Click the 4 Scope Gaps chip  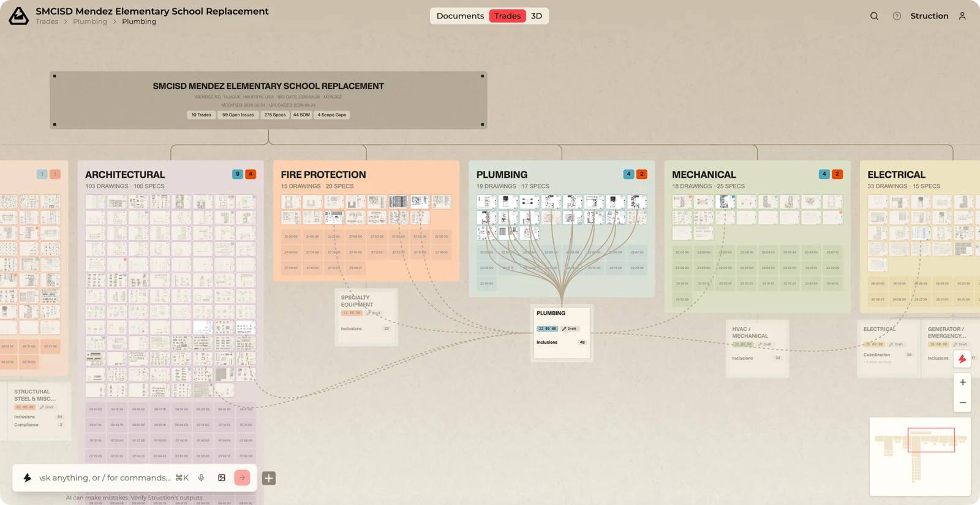[x=332, y=115]
